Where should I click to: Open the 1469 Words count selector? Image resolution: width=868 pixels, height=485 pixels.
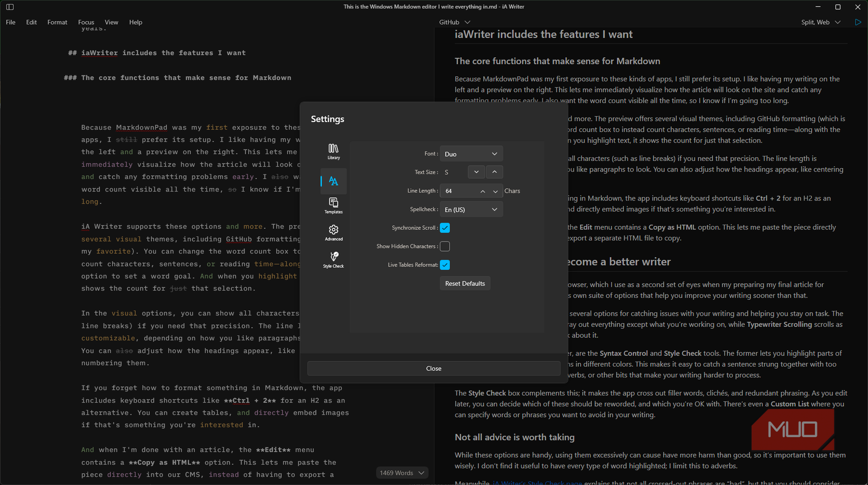(401, 472)
